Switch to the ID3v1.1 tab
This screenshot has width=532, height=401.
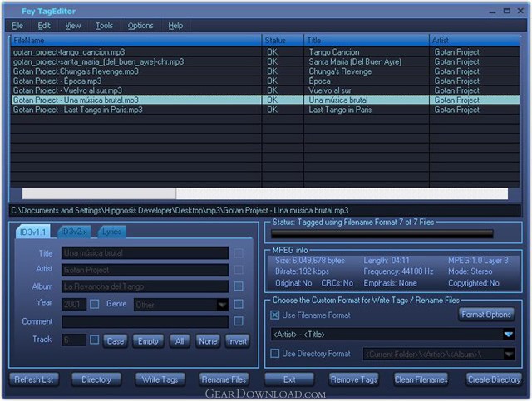(33, 232)
